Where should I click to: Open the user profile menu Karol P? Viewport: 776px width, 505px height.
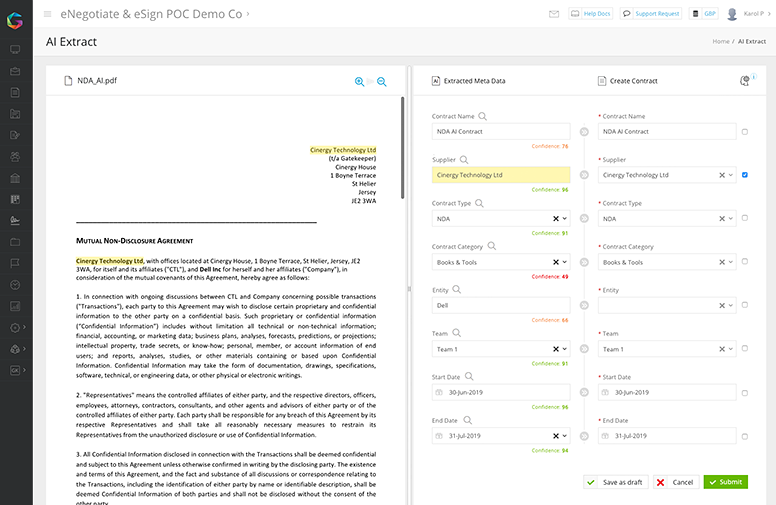(x=749, y=14)
